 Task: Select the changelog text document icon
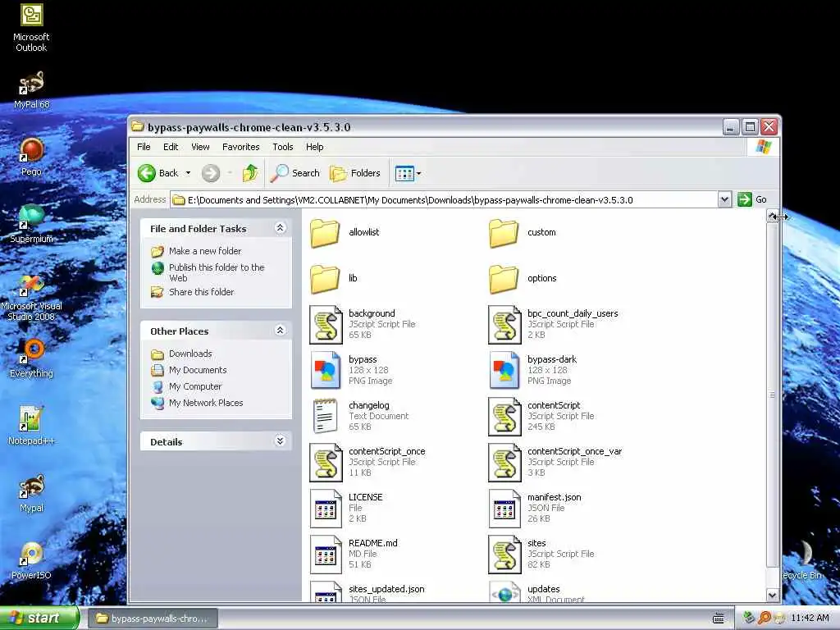[x=325, y=416]
